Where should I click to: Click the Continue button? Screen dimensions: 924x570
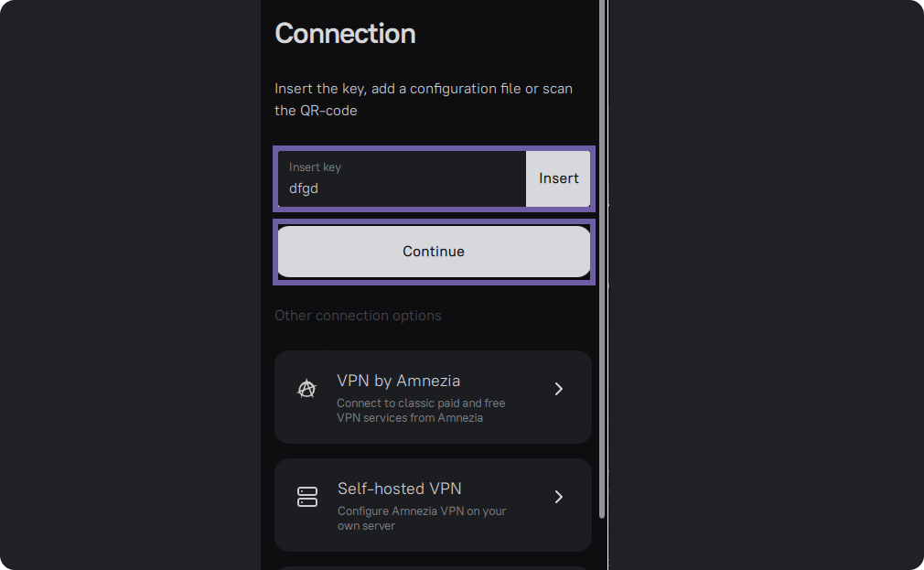coord(434,251)
